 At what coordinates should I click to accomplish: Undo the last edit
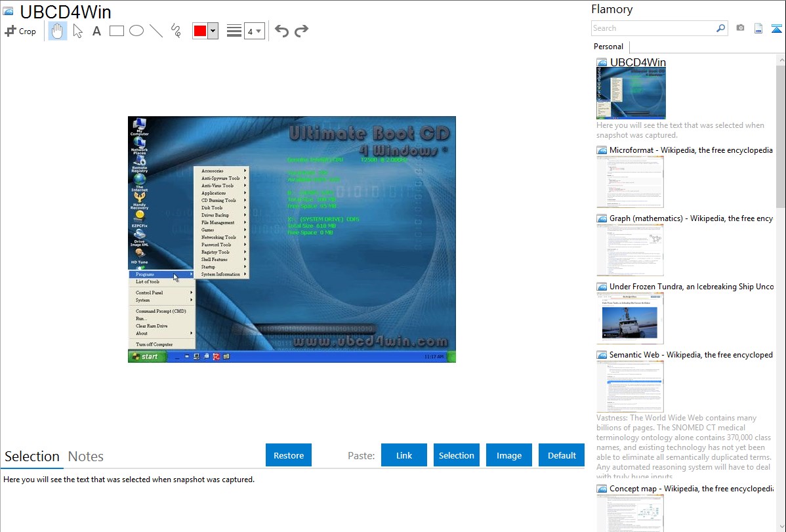[281, 31]
